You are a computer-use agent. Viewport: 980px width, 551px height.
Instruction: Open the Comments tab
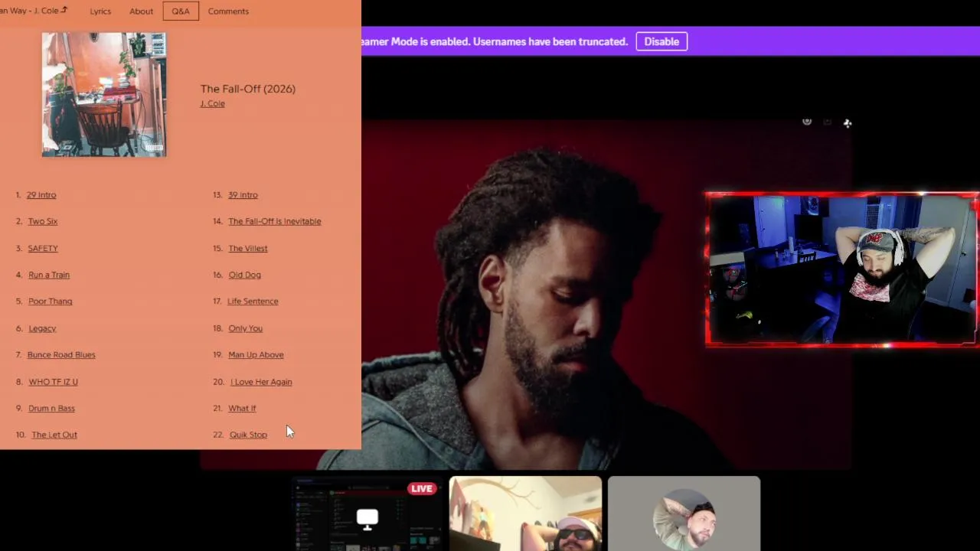(228, 11)
